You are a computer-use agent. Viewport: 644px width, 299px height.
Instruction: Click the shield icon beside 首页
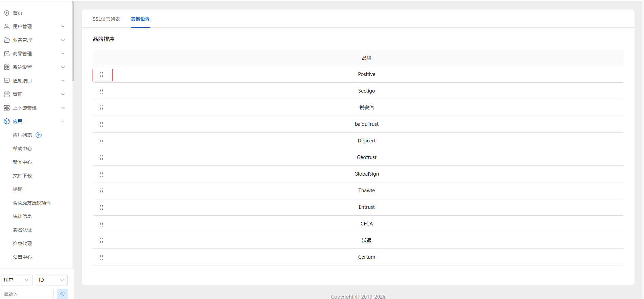[7, 13]
